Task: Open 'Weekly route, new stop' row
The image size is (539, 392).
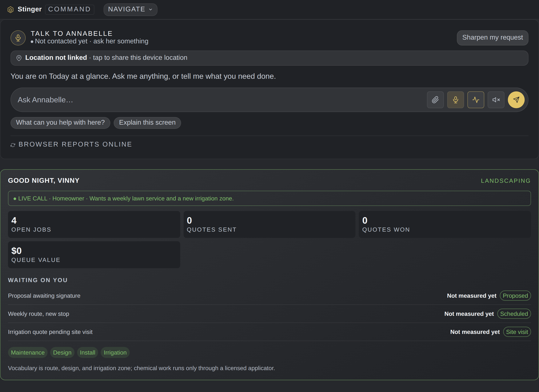Action: click(269, 314)
